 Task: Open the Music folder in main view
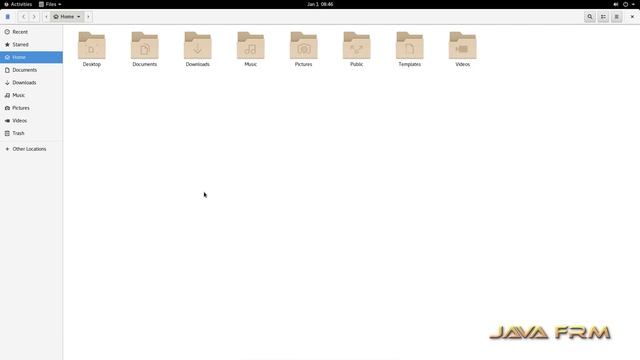tap(251, 46)
